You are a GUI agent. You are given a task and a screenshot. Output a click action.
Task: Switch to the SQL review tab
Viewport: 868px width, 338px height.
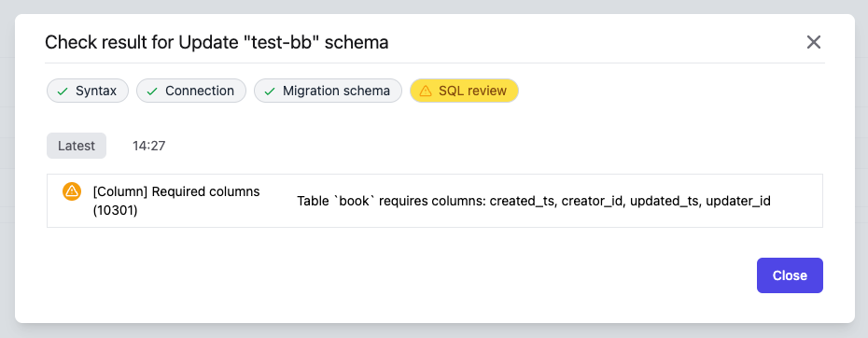(x=464, y=91)
